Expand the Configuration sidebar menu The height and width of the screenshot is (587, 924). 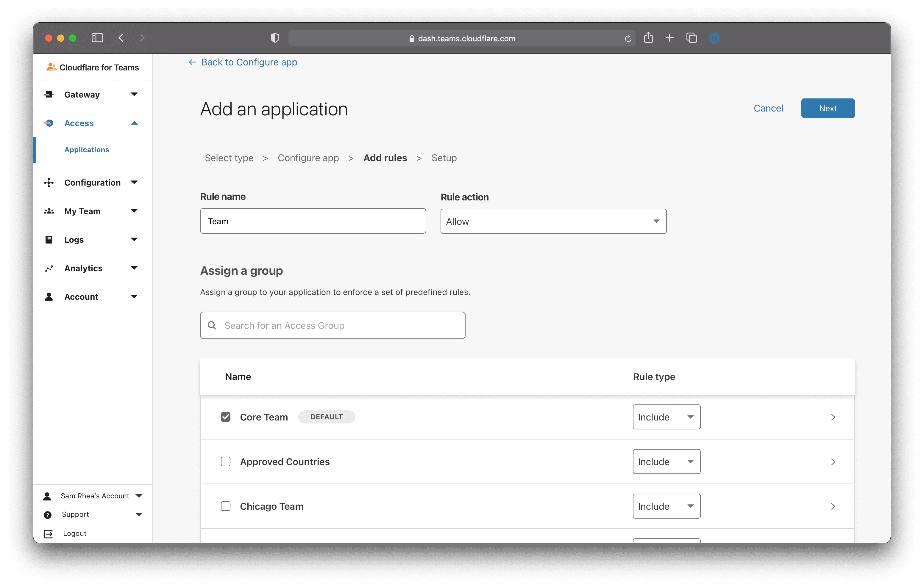click(x=92, y=183)
